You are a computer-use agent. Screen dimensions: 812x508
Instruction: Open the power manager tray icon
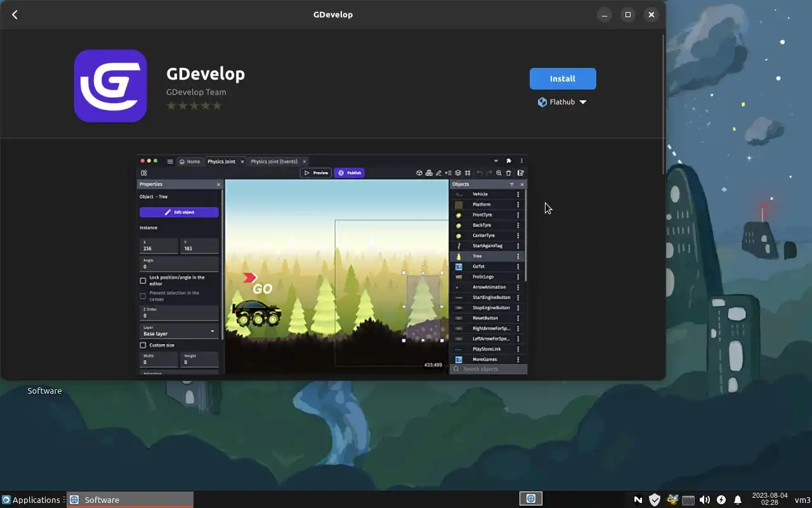pos(721,500)
